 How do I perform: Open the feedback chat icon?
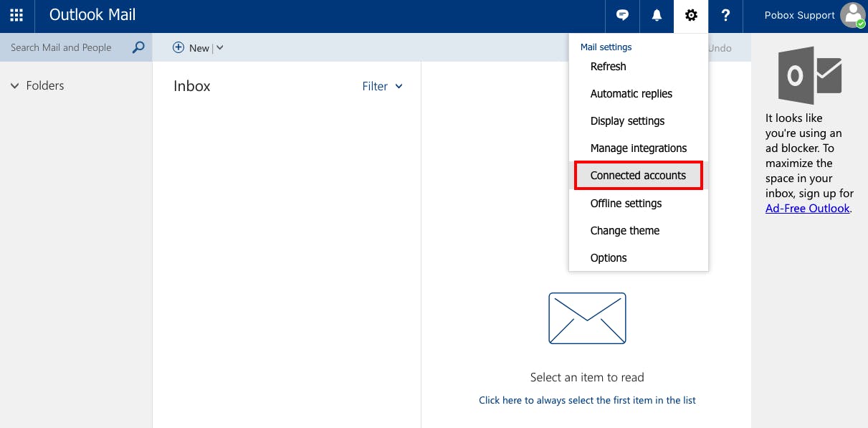tap(621, 14)
